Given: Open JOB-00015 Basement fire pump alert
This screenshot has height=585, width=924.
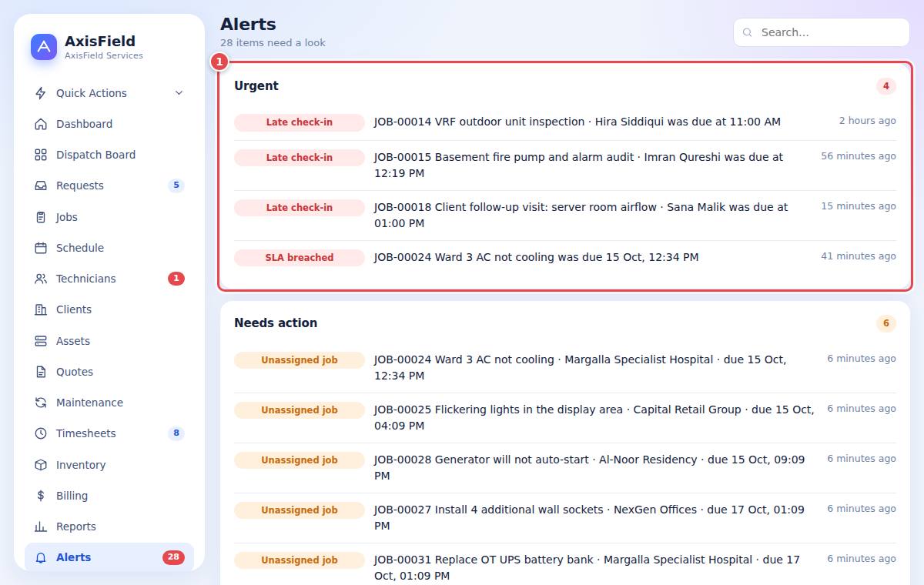Looking at the screenshot, I should 578,165.
